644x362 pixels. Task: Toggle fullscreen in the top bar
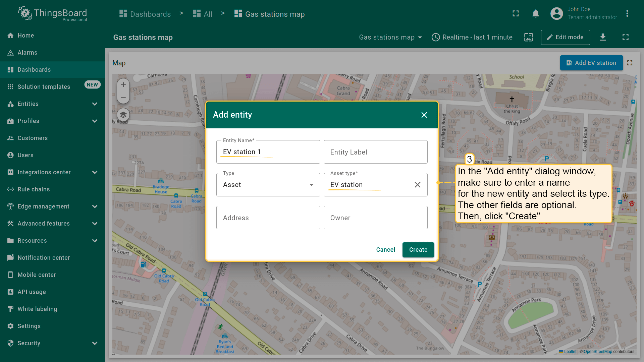[516, 13]
